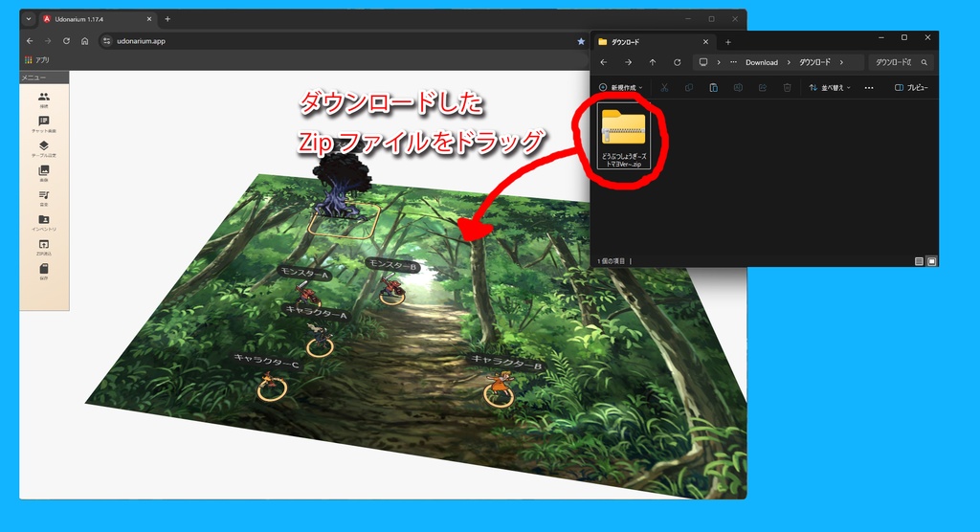Image resolution: width=980 pixels, height=532 pixels.
Task: Open the 接続 (connection) people icon in Udonarium menu
Action: pos(44,99)
